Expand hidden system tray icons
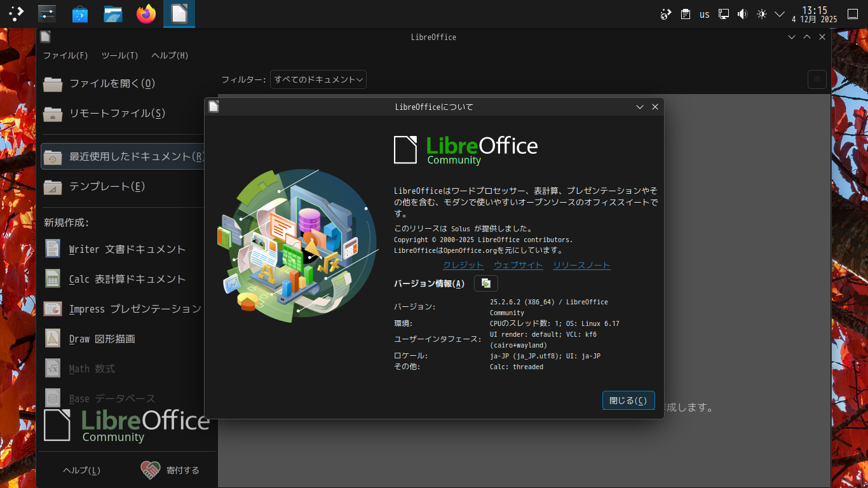Viewport: 868px width, 488px height. click(780, 13)
